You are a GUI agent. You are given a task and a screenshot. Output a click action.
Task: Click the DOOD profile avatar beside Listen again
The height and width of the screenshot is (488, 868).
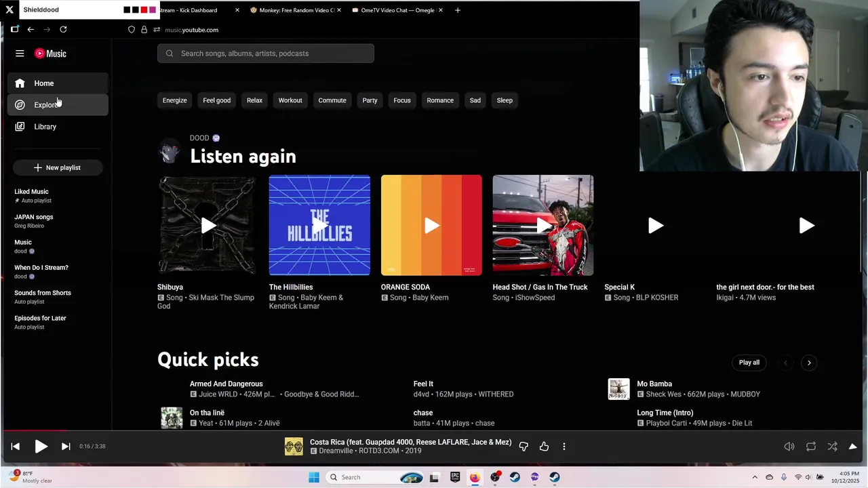coord(170,151)
